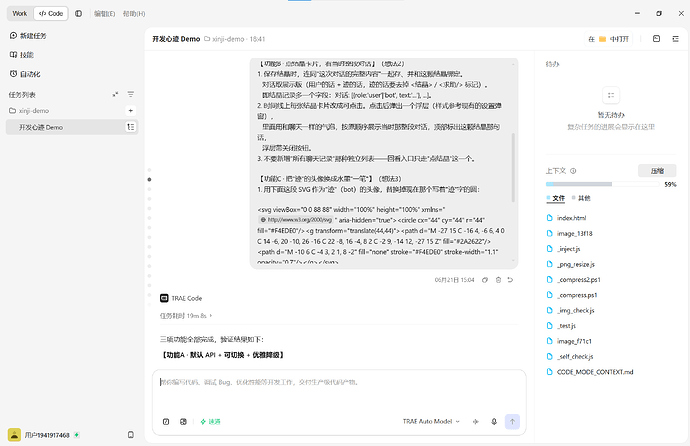
Task: Click the filled conversation navigation dot
Action: (x=150, y=179)
